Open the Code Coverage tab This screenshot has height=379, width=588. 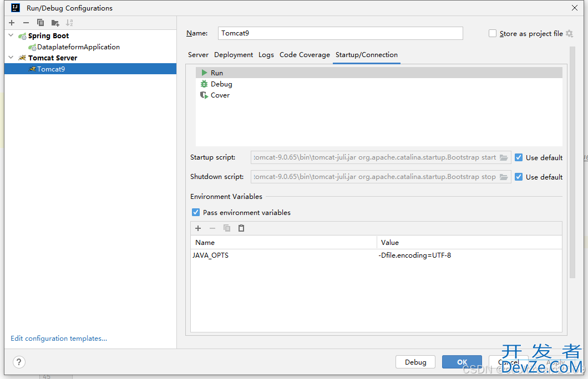click(305, 55)
